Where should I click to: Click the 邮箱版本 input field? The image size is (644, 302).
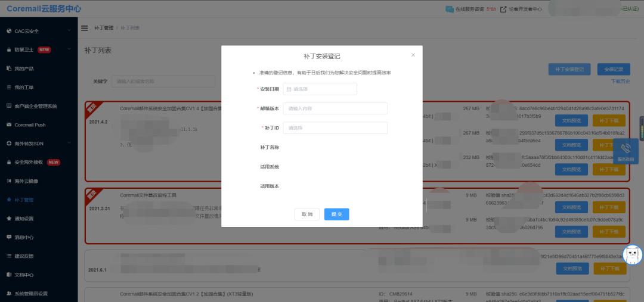[x=335, y=108]
